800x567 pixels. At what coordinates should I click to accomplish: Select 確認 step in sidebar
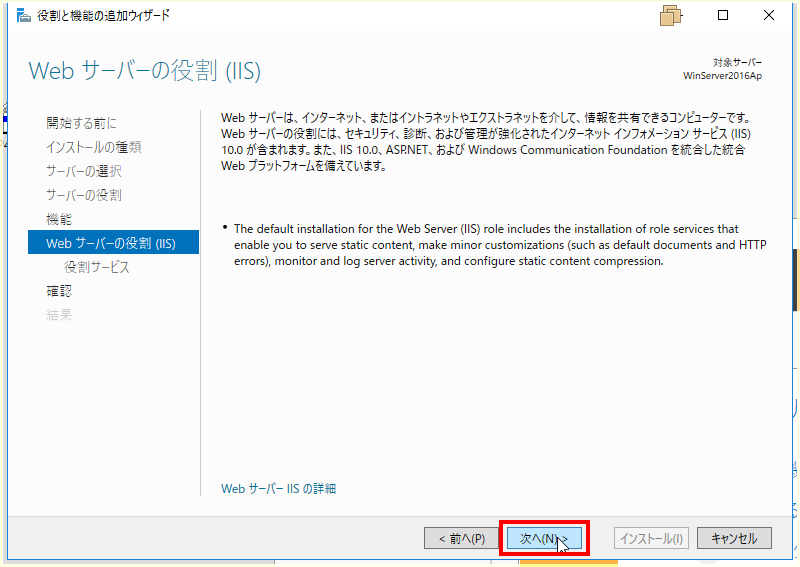pos(59,291)
